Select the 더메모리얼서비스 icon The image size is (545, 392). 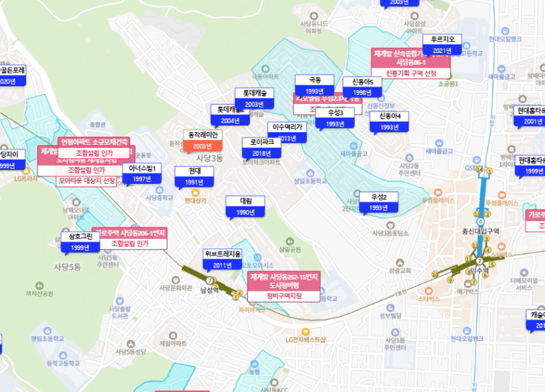(x=524, y=272)
